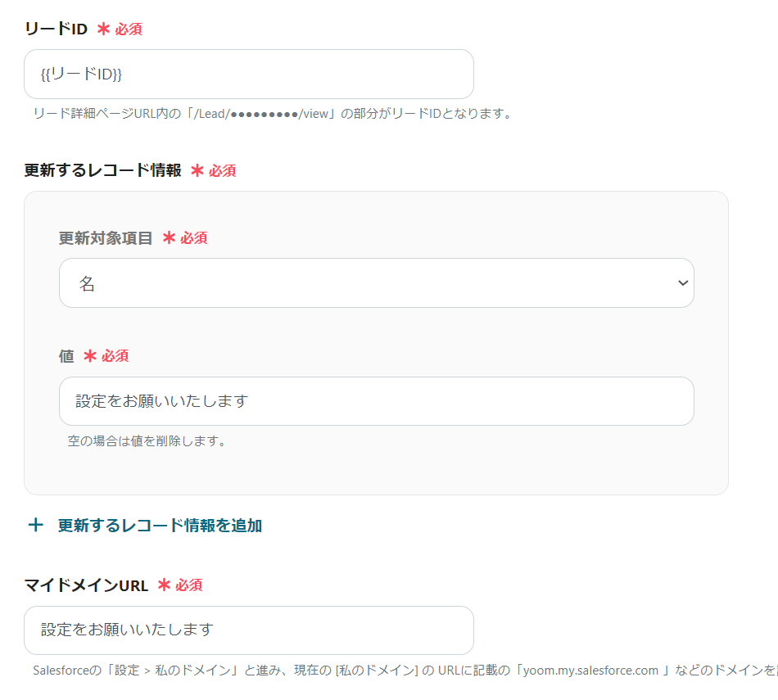Click the 空の場合は値を削除します hint text
This screenshot has width=778, height=700.
click(147, 440)
